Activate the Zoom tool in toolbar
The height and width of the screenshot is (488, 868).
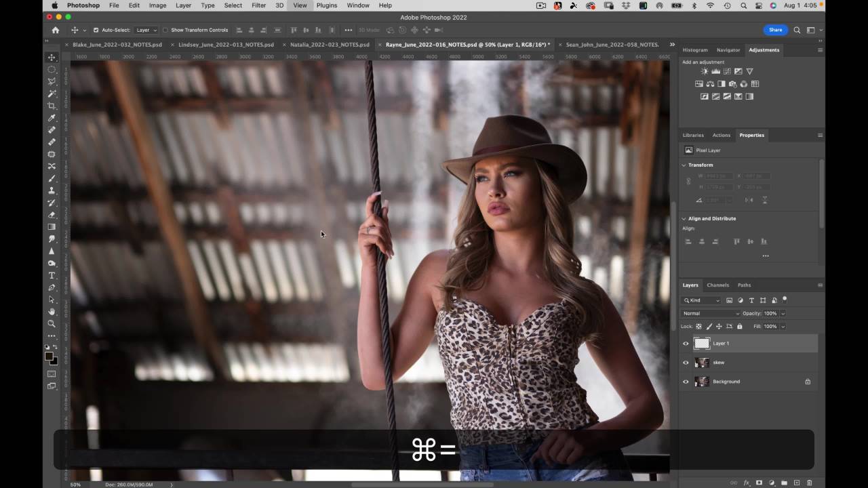click(x=52, y=324)
